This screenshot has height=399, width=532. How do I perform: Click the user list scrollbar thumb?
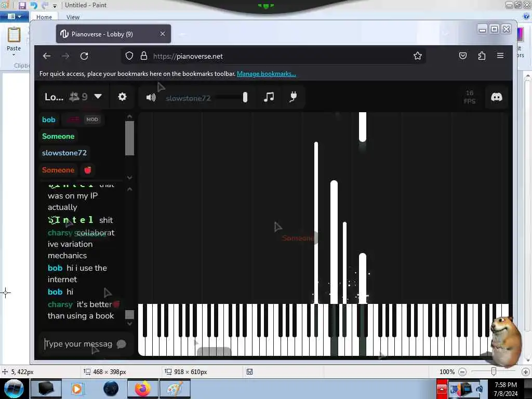click(129, 138)
